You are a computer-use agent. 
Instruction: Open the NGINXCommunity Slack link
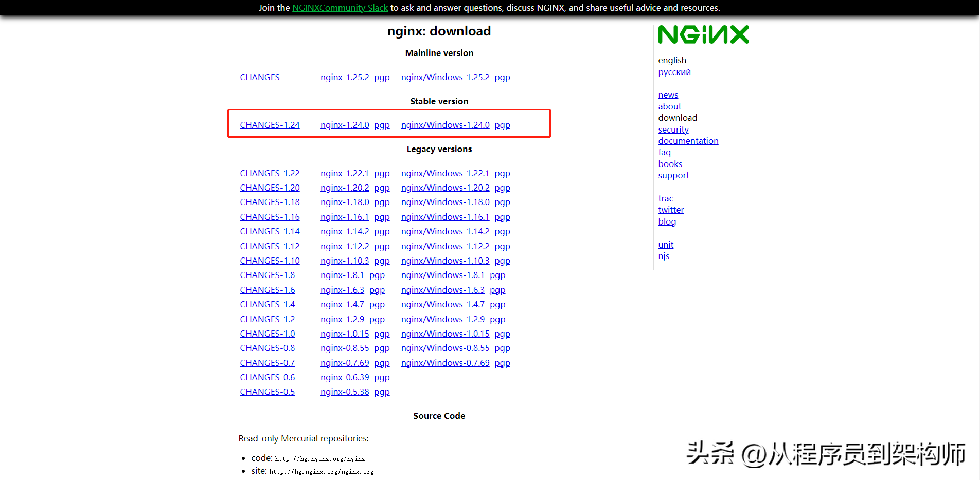[340, 8]
